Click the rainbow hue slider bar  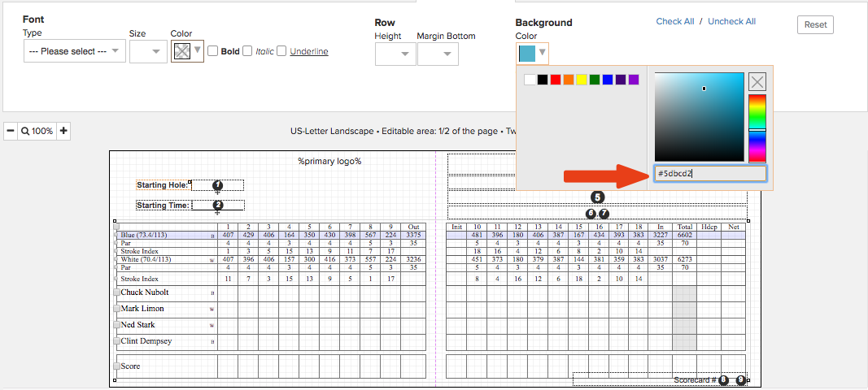tap(757, 128)
